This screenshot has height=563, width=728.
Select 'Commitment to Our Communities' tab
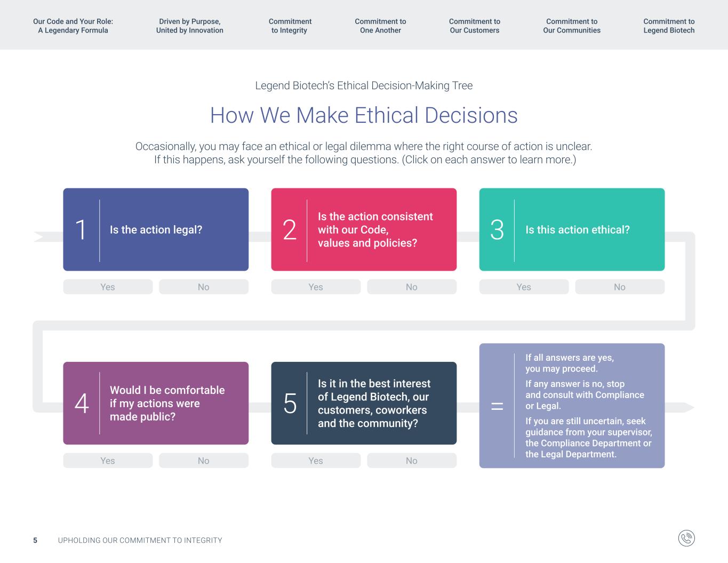(x=572, y=26)
